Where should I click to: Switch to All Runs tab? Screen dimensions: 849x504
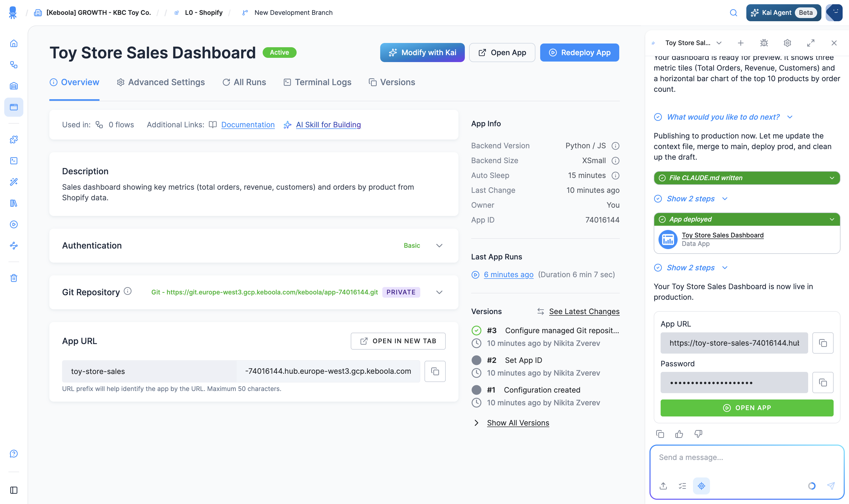pos(244,82)
